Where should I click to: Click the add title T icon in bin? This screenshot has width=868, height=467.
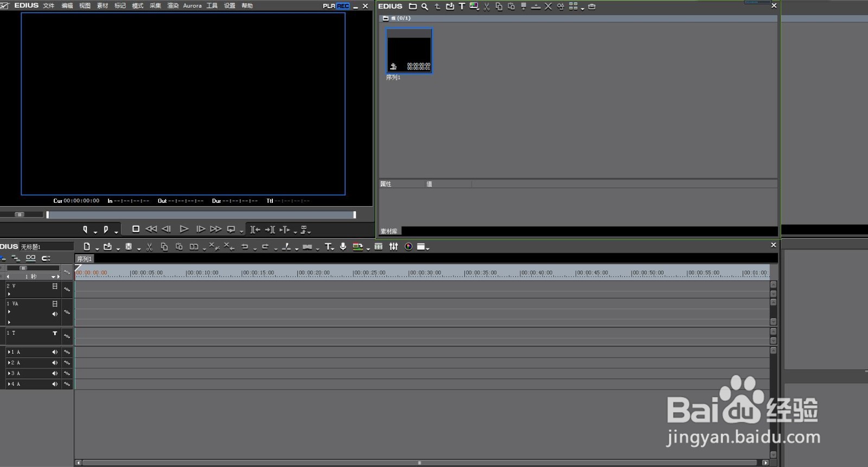(462, 7)
